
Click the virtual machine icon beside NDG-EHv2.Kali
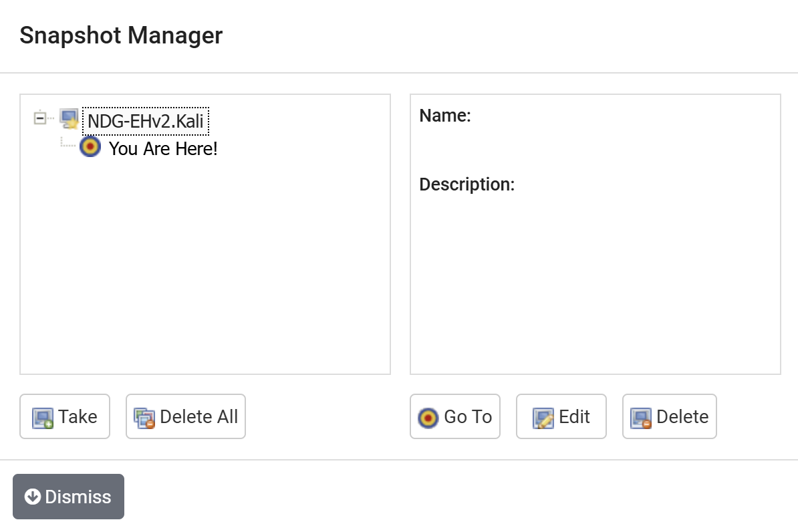69,119
